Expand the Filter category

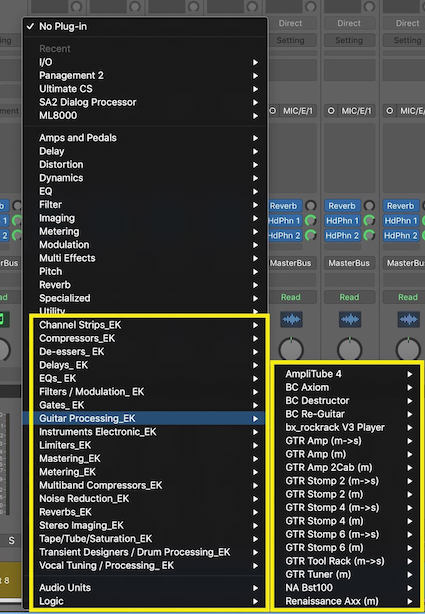point(145,204)
